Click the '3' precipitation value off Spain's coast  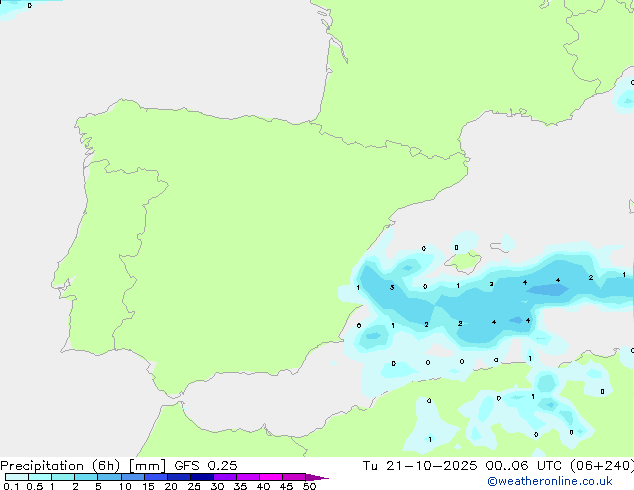click(392, 287)
